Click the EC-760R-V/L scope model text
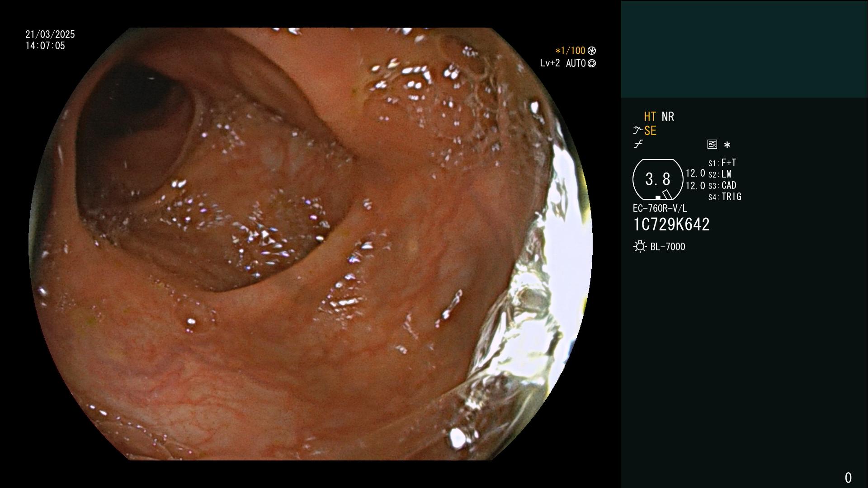 pyautogui.click(x=660, y=208)
